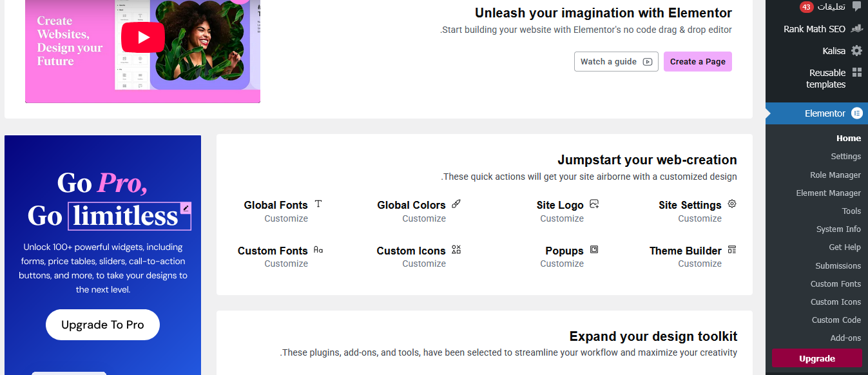Image resolution: width=868 pixels, height=375 pixels.
Task: Click the Custom Icons shapes icon
Action: (456, 249)
